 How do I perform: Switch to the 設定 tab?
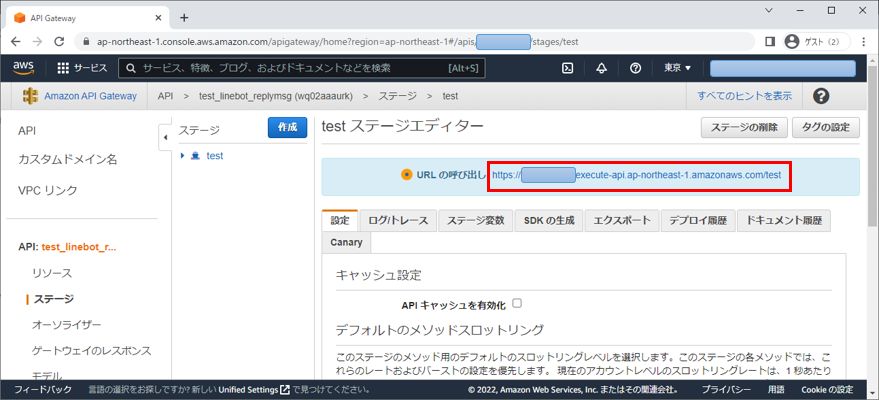[x=340, y=221]
